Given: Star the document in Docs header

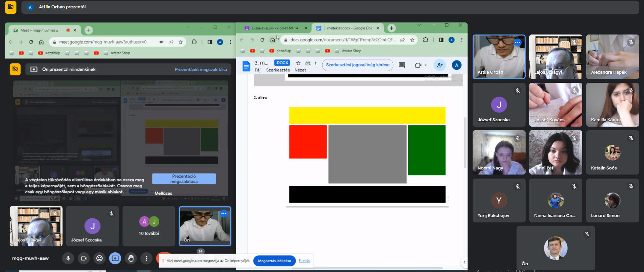Looking at the screenshot, I should [x=298, y=63].
